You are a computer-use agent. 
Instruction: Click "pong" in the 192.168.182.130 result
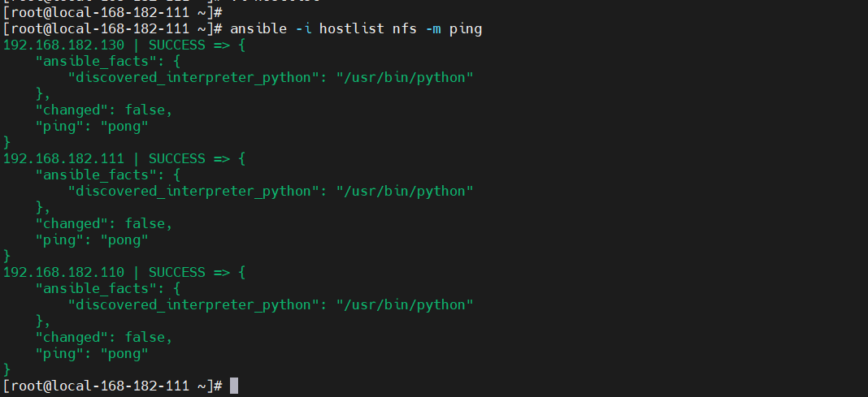point(124,126)
